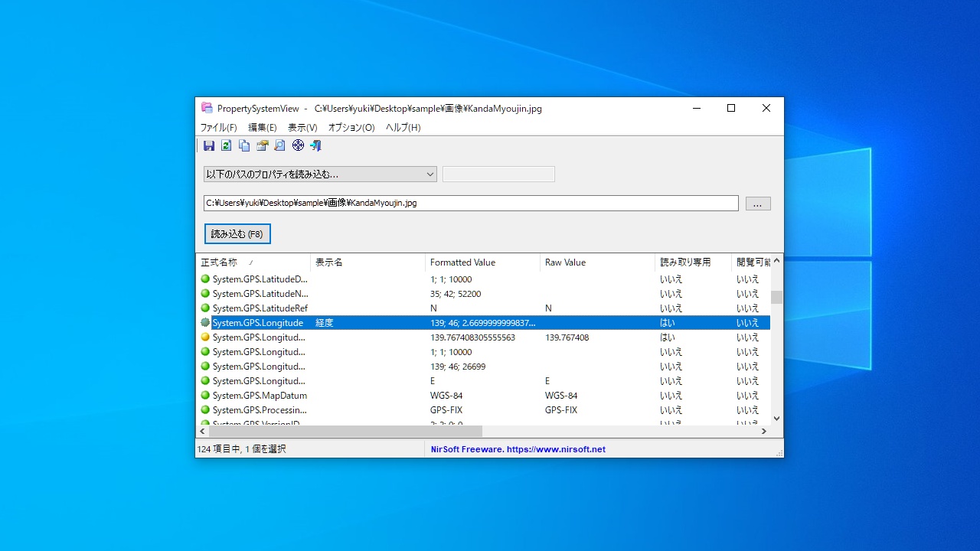Click N in the Raw Value column
This screenshot has width=980, height=551.
548,308
